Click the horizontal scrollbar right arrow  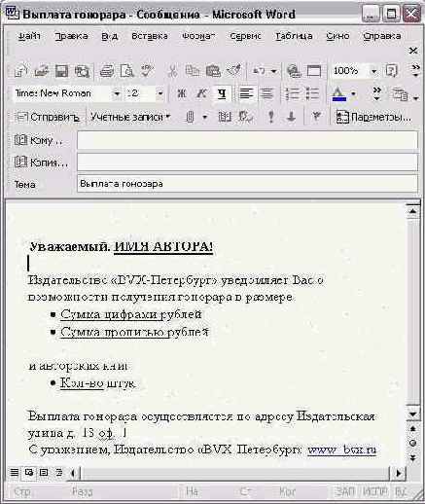(x=399, y=473)
